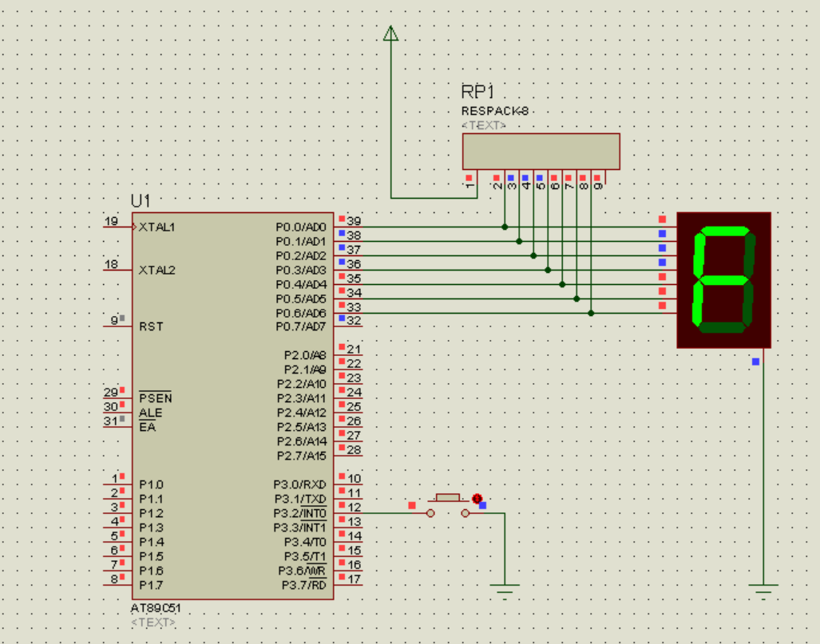820x644 pixels.
Task: Click RP1 pin 1 label
Action: pyautogui.click(x=469, y=184)
